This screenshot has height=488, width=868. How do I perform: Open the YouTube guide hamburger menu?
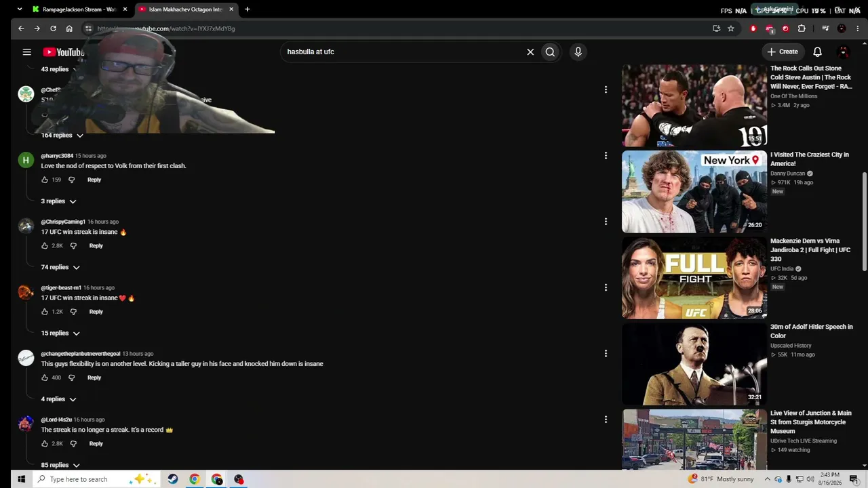[x=26, y=52]
